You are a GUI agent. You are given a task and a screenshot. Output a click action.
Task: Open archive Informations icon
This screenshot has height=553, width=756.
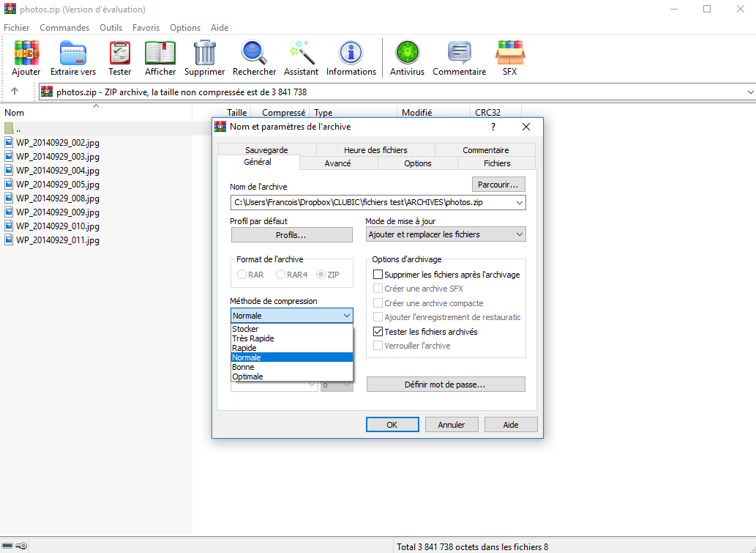[x=351, y=58]
